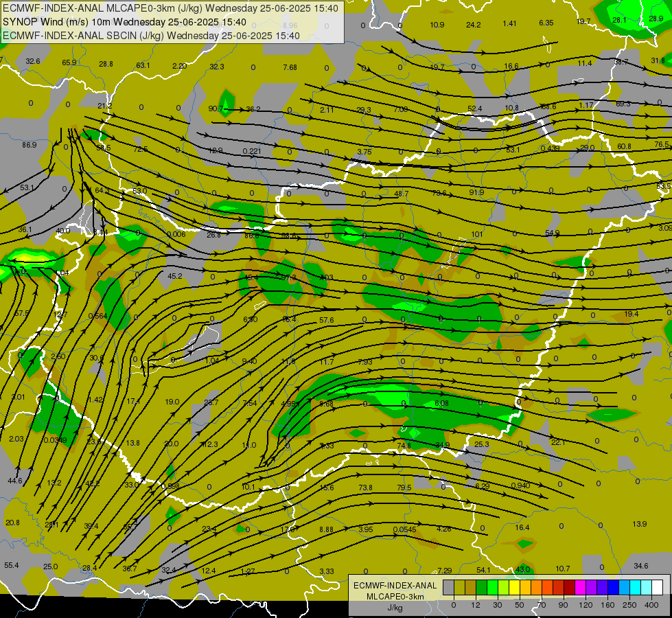Click the legend scale value 120
The width and height of the screenshot is (672, 618).
[586, 605]
